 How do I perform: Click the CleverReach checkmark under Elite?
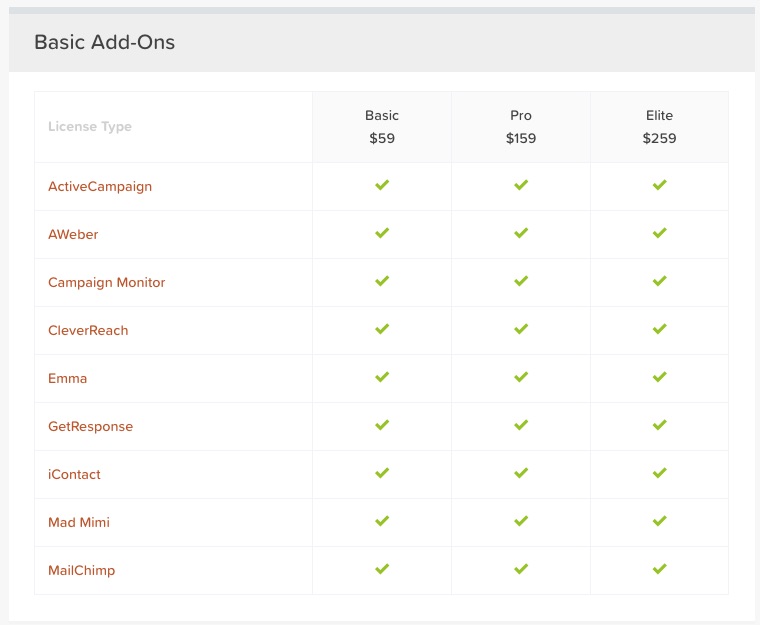(x=660, y=329)
